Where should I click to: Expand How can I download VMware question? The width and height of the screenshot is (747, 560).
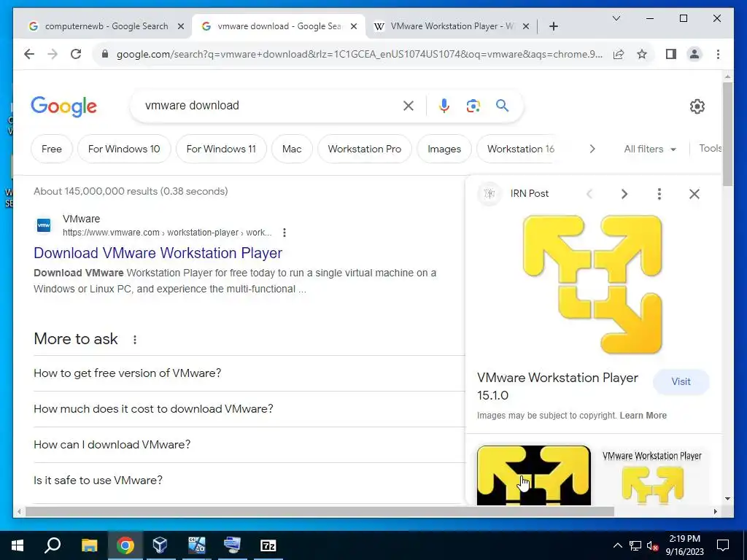(x=249, y=445)
